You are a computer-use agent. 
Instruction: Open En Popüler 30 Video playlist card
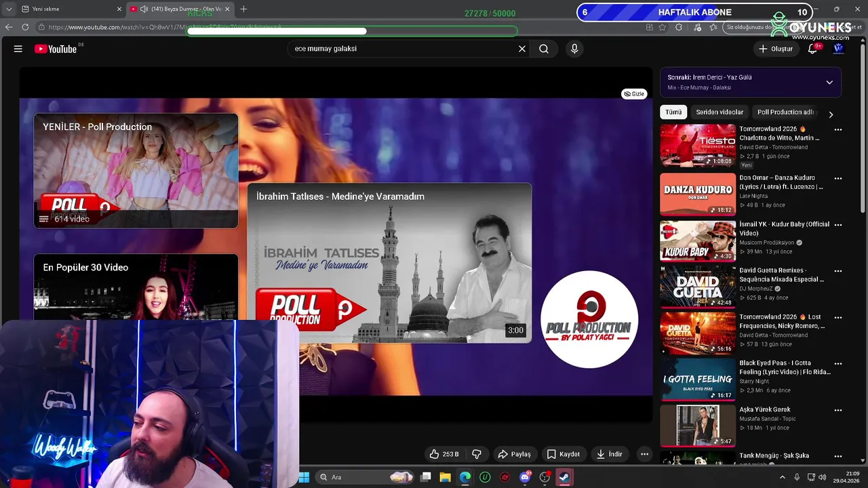tap(136, 287)
